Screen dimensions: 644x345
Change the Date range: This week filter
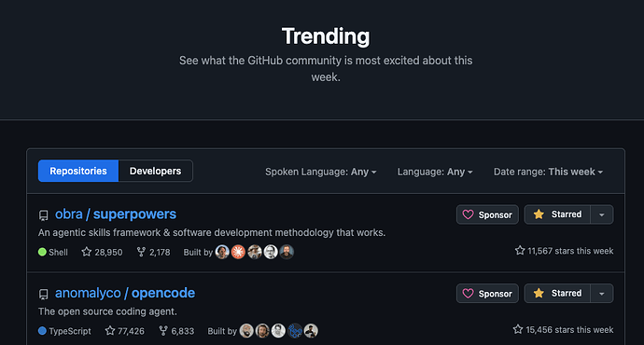(x=548, y=172)
